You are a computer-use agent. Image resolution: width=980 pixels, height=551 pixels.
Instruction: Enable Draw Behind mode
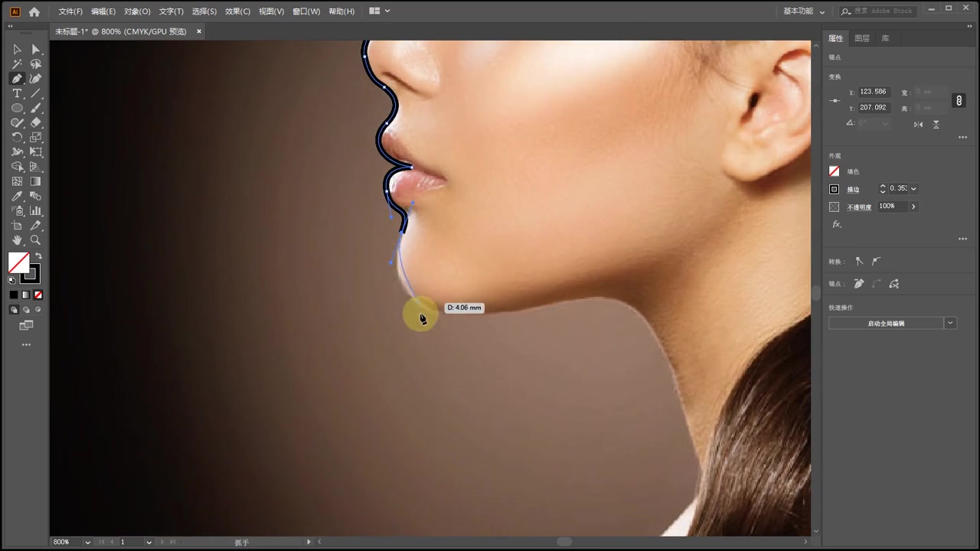click(26, 310)
